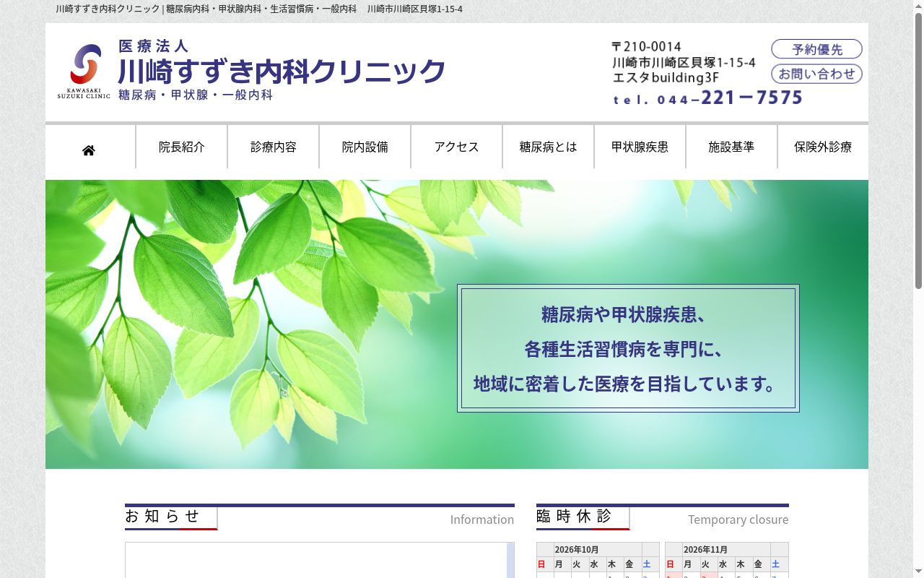Viewport: 924px width, 578px height.
Task: Open the 院内設備 menu item
Action: pos(365,147)
